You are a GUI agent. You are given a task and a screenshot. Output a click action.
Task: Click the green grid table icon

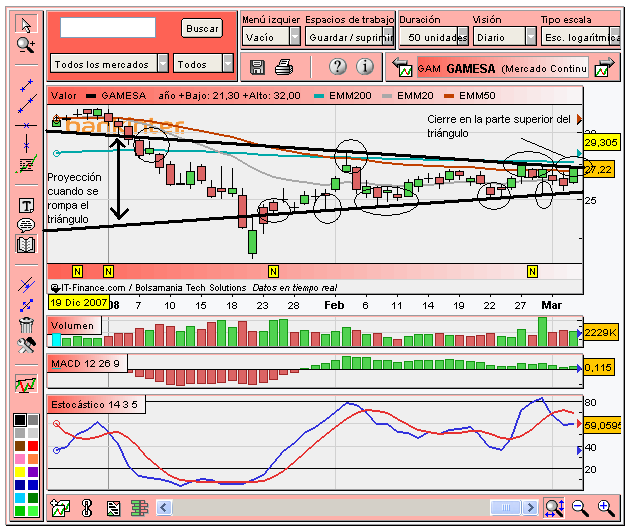139,508
